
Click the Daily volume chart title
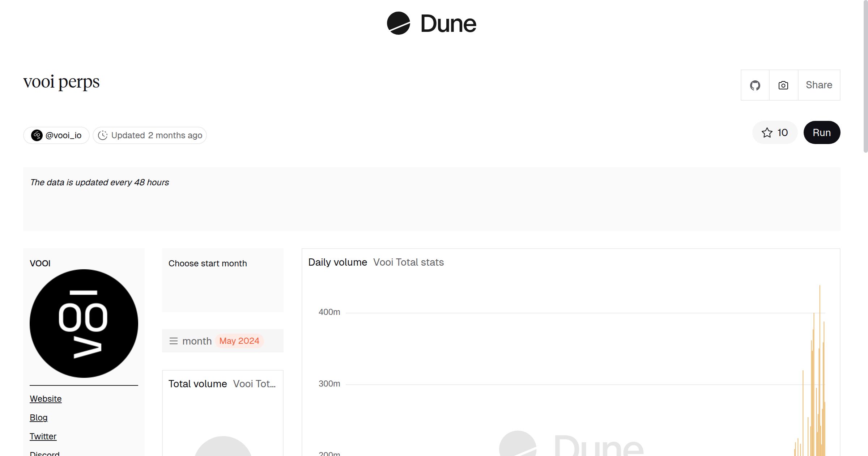pyautogui.click(x=337, y=262)
